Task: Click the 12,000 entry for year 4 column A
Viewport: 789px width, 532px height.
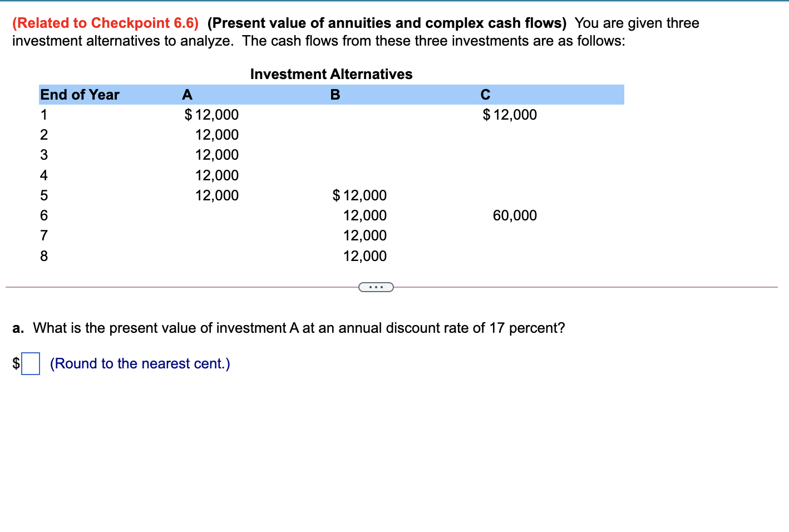Action: tap(217, 175)
